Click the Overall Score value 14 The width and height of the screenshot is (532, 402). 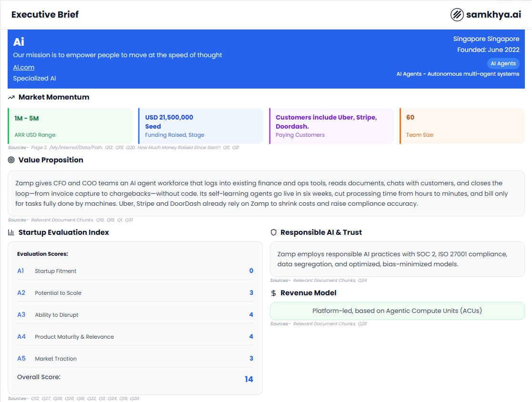pos(249,379)
